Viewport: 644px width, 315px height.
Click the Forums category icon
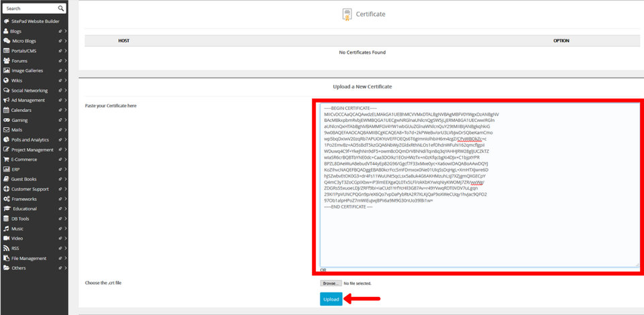click(x=6, y=61)
